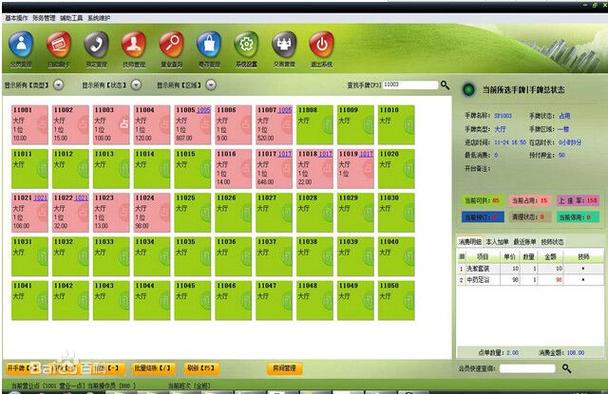Click the pink 当前占用 status legend
The height and width of the screenshot is (394, 608).
point(530,200)
